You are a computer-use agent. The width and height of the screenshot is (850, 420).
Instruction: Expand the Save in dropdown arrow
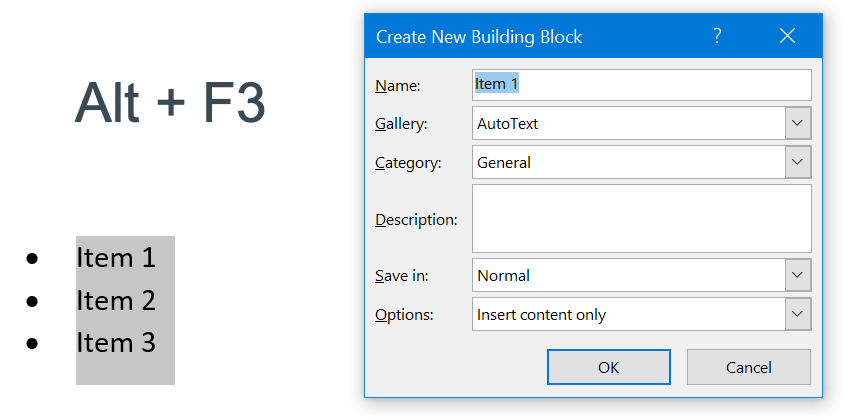(797, 275)
